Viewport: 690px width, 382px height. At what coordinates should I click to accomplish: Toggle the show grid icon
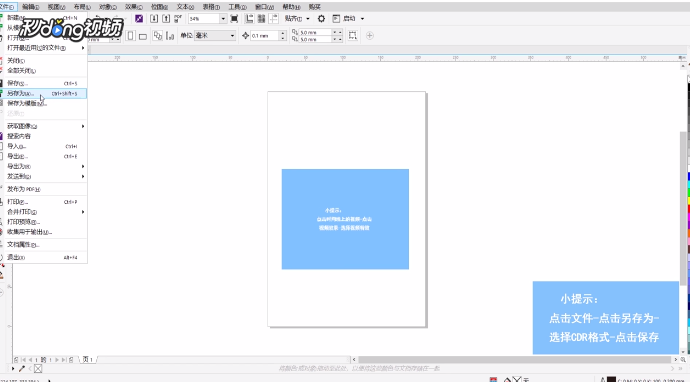[x=261, y=18]
